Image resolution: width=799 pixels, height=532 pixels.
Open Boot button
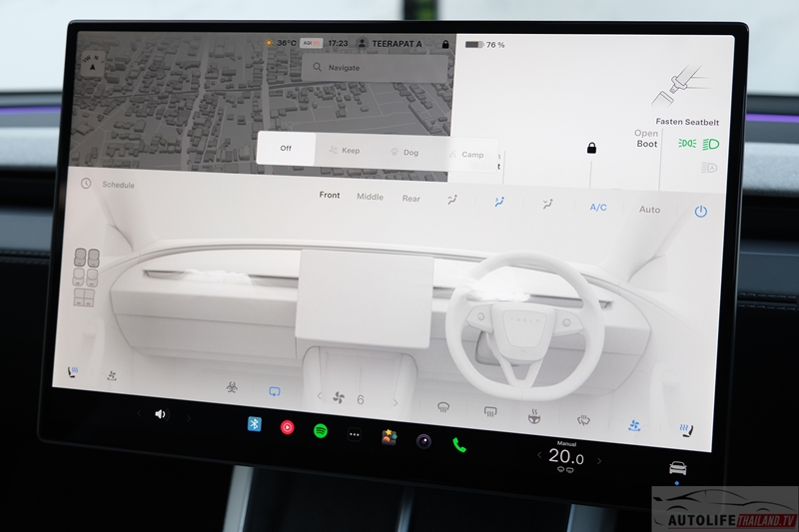click(x=647, y=139)
